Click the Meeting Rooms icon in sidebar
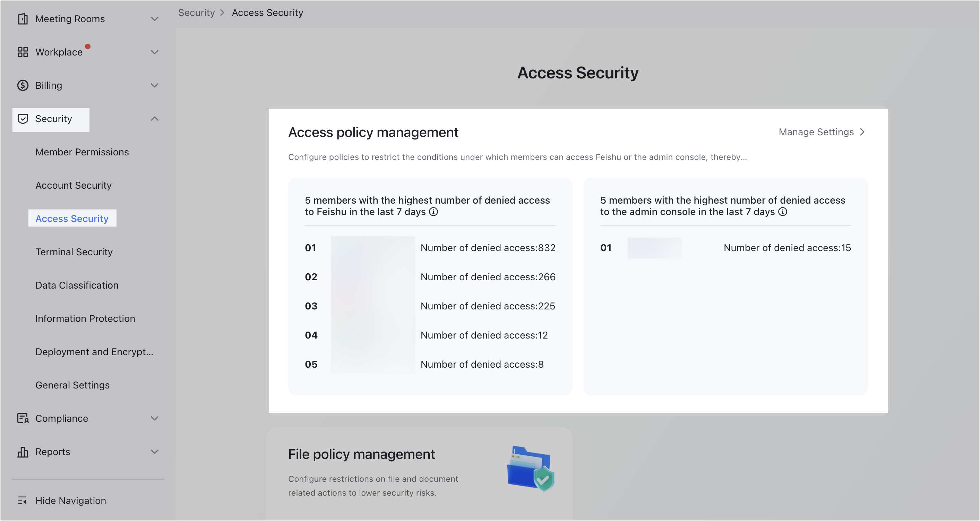980x521 pixels. (x=23, y=19)
